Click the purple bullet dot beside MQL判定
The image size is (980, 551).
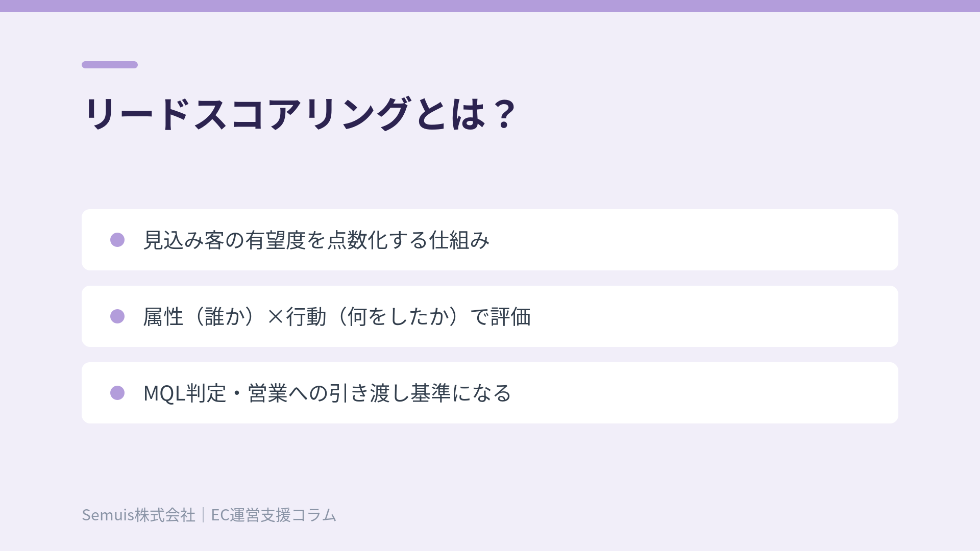[117, 393]
